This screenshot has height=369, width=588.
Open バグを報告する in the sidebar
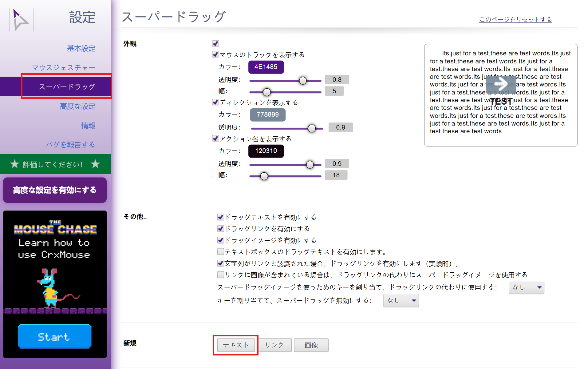[x=71, y=145]
